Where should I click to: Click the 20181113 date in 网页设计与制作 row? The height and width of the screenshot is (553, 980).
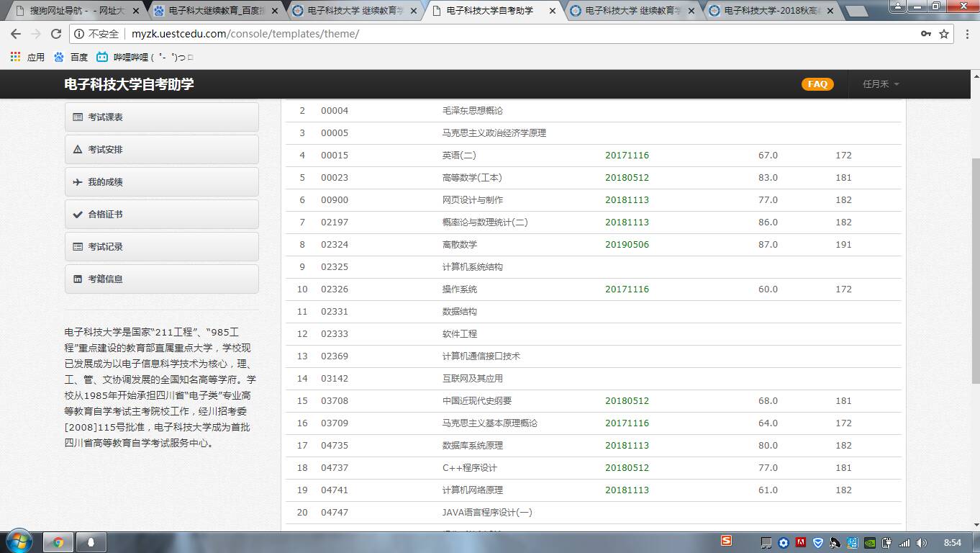[x=627, y=200]
